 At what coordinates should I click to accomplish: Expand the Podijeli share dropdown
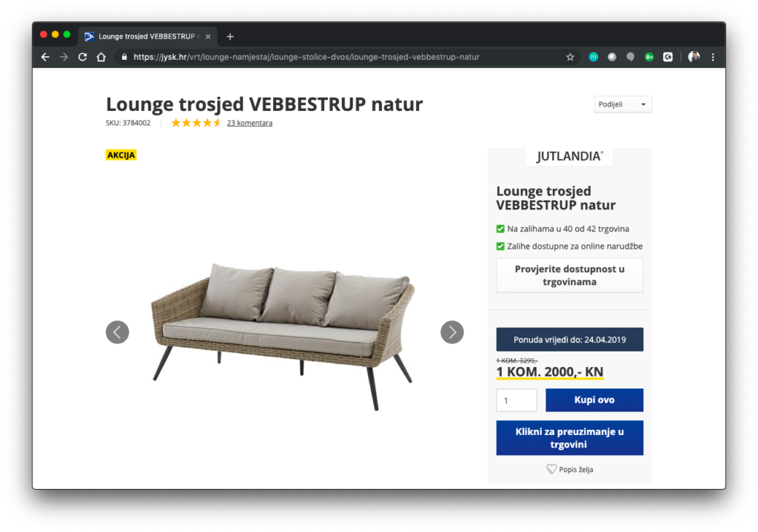tap(623, 104)
